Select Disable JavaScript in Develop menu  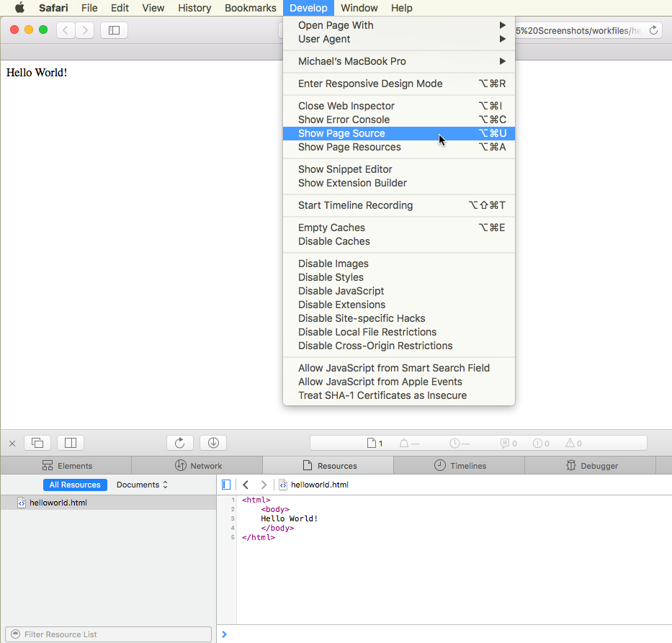pyautogui.click(x=341, y=291)
